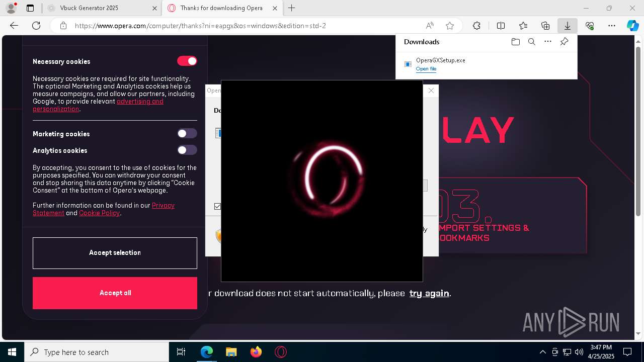Enable the Marketing cookies switch
This screenshot has height=362, width=644.
point(187,133)
